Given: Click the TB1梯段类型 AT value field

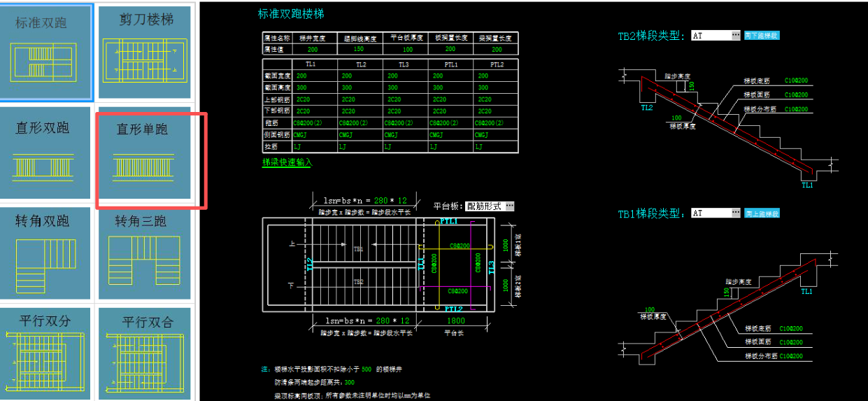Looking at the screenshot, I should pyautogui.click(x=711, y=213).
